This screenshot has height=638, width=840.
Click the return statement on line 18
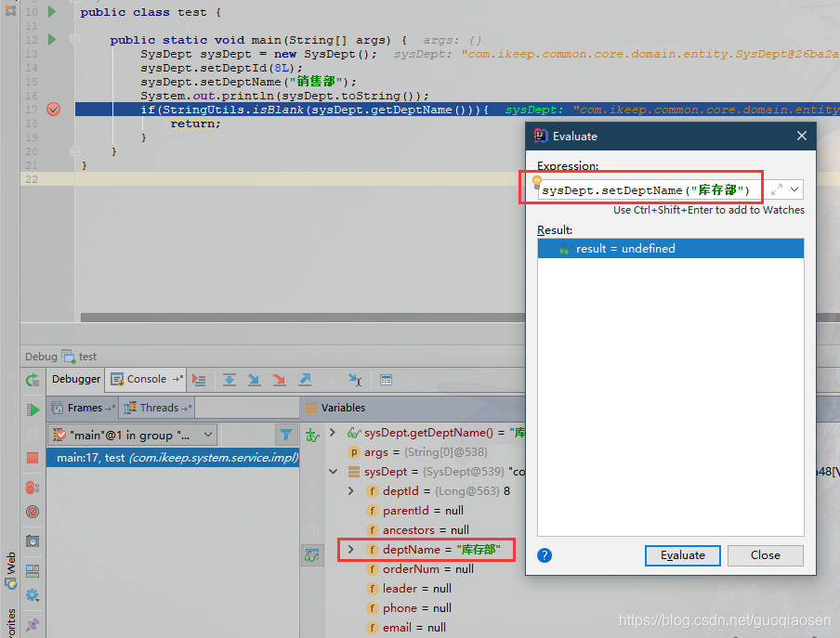[x=195, y=124]
